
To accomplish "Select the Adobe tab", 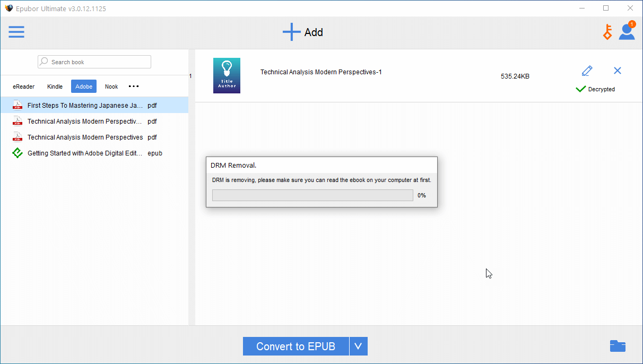I will coord(84,86).
